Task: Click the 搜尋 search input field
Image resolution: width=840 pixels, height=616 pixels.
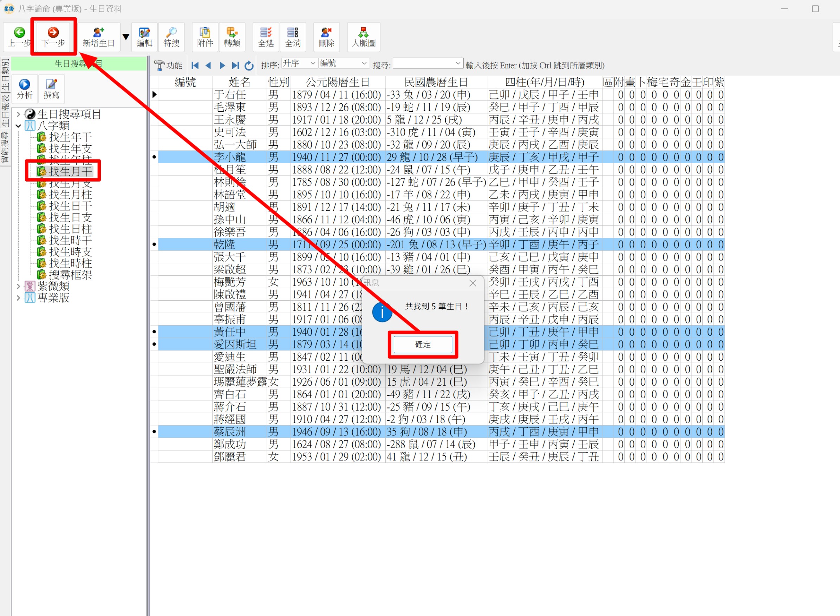Action: coord(424,63)
